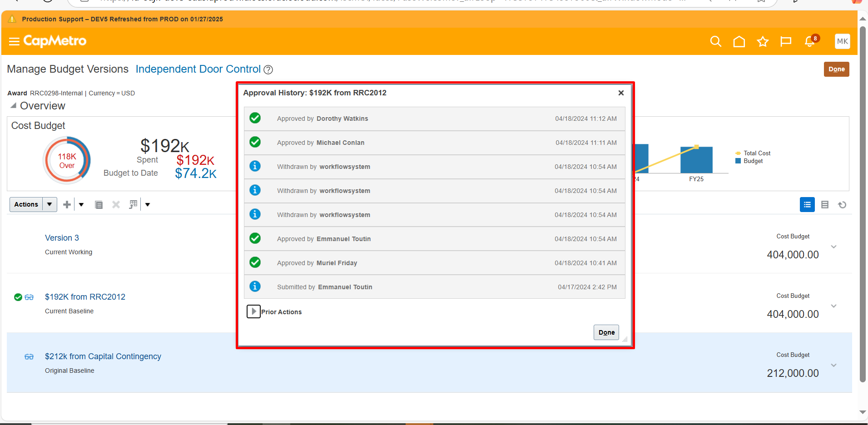868x425 pixels.
Task: Click the CapMetro logo
Action: (x=55, y=41)
